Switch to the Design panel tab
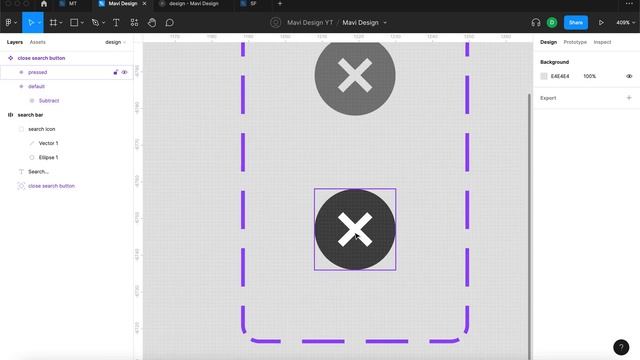The width and height of the screenshot is (640, 360). click(x=548, y=42)
